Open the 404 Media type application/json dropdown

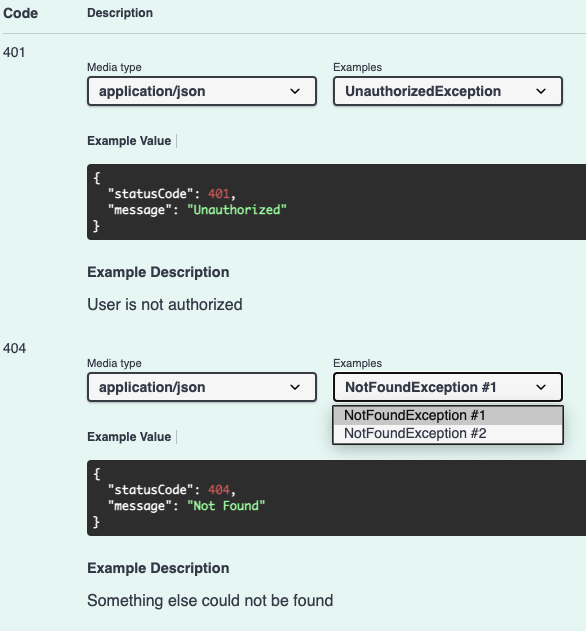pyautogui.click(x=202, y=387)
